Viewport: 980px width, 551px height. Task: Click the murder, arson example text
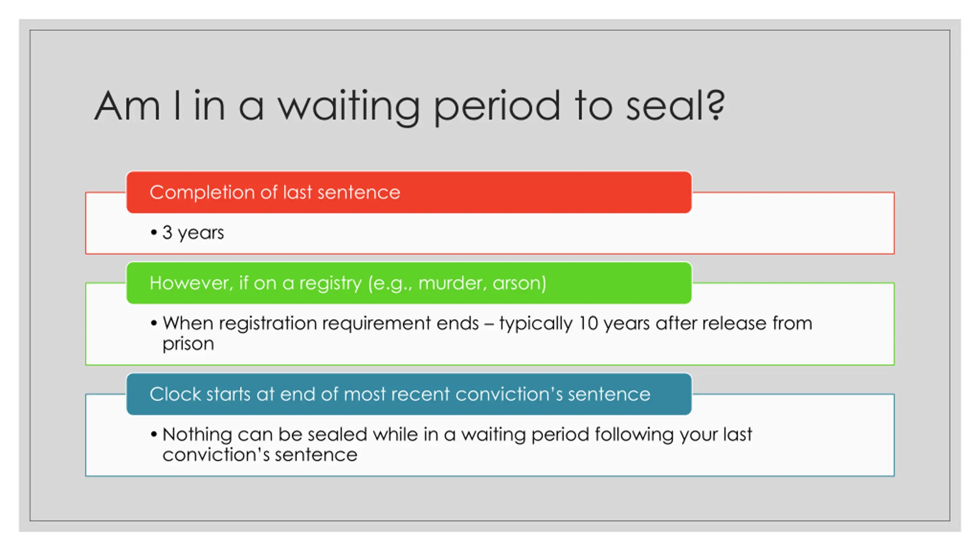[x=482, y=283]
